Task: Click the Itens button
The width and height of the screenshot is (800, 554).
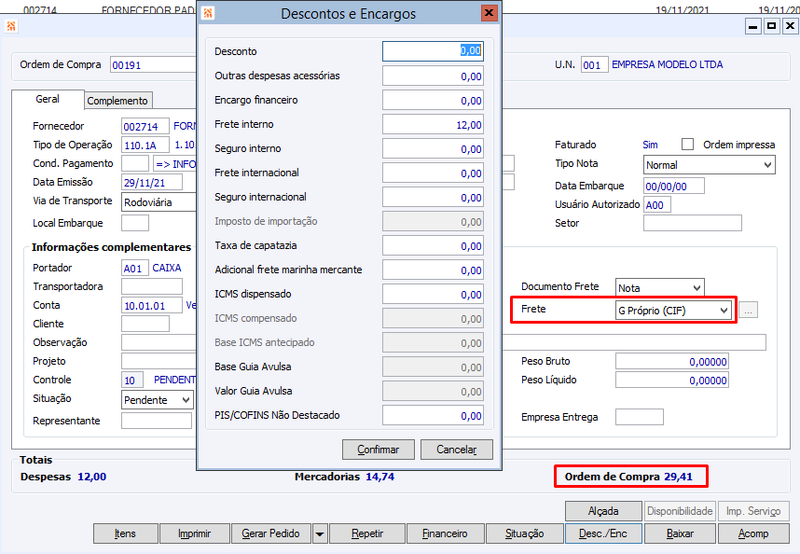Action: click(125, 534)
